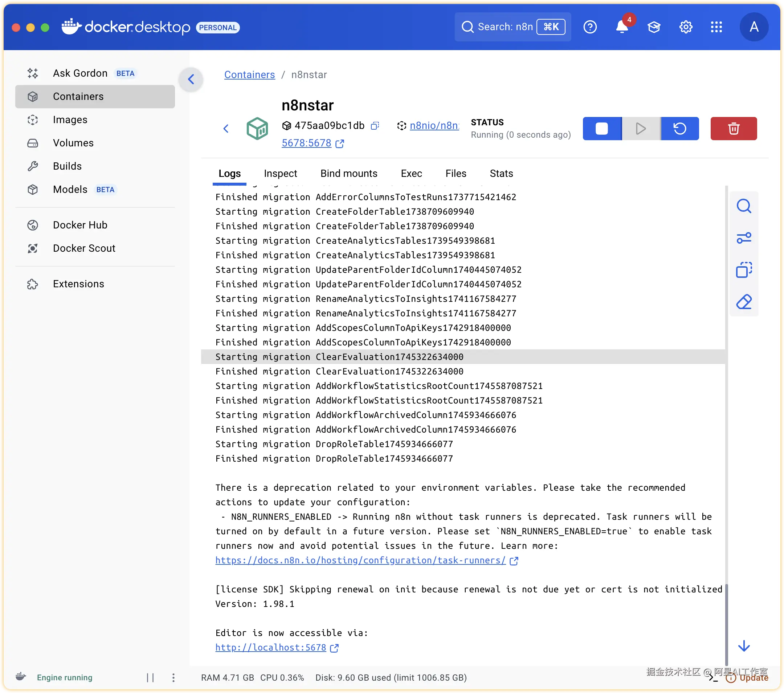Collapse the left sidebar
Screen dimensions: 784x693
[x=191, y=80]
